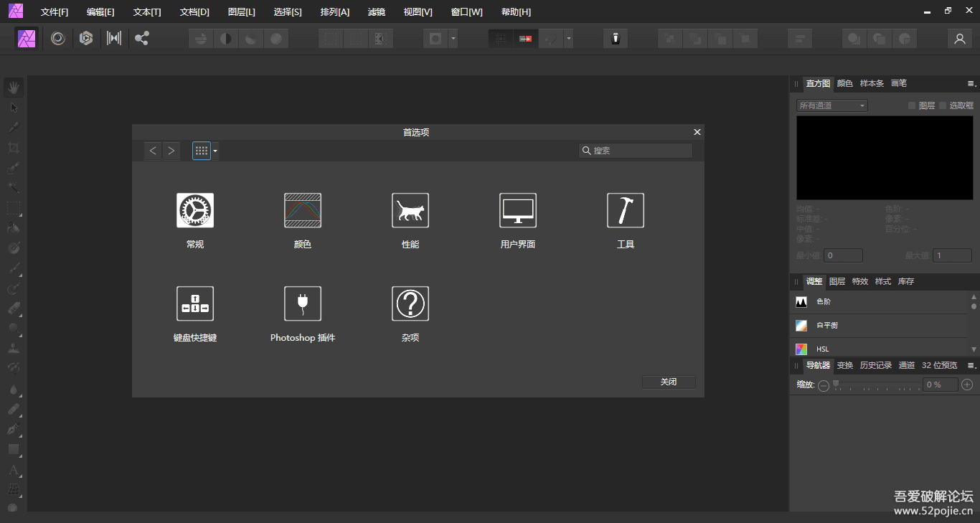Image resolution: width=980 pixels, height=523 pixels.
Task: Add a 色阶 levels adjustment
Action: pyautogui.click(x=879, y=302)
